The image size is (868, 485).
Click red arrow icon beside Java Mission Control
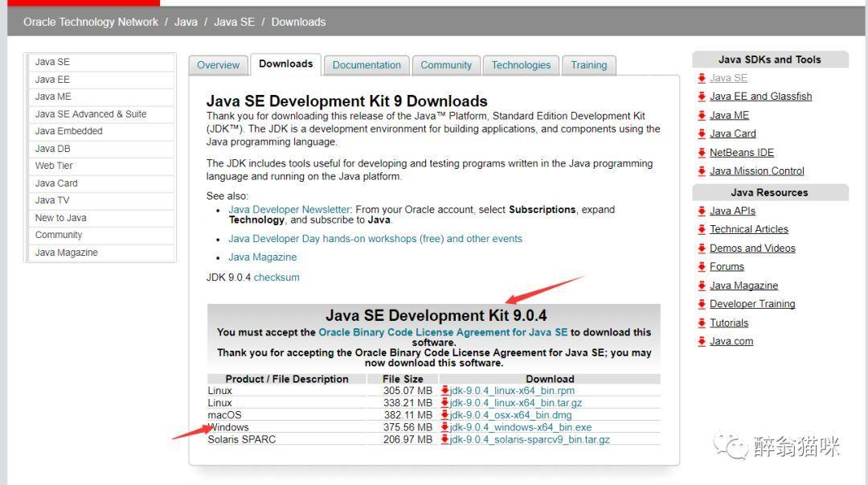[702, 171]
